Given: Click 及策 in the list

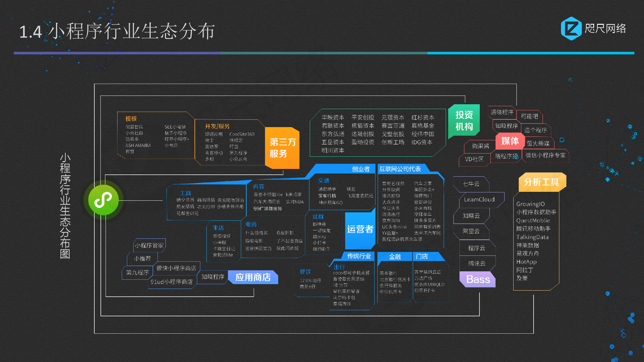Looking at the screenshot, I should [522, 278].
